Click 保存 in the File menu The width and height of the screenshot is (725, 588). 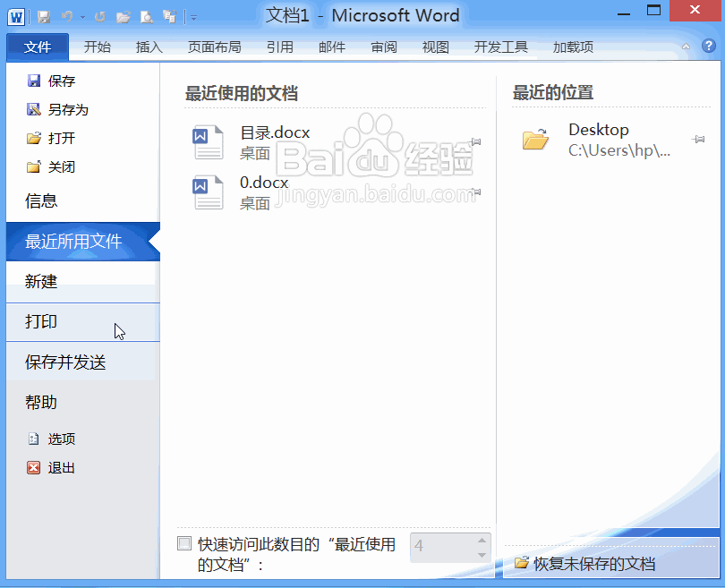click(x=51, y=81)
